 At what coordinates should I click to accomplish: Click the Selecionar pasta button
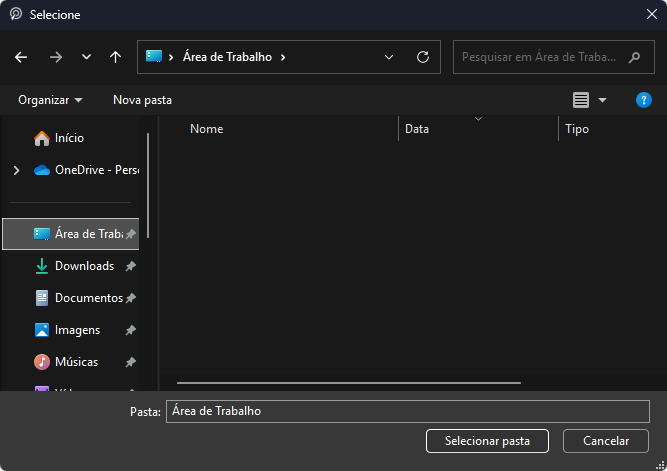[x=487, y=441]
